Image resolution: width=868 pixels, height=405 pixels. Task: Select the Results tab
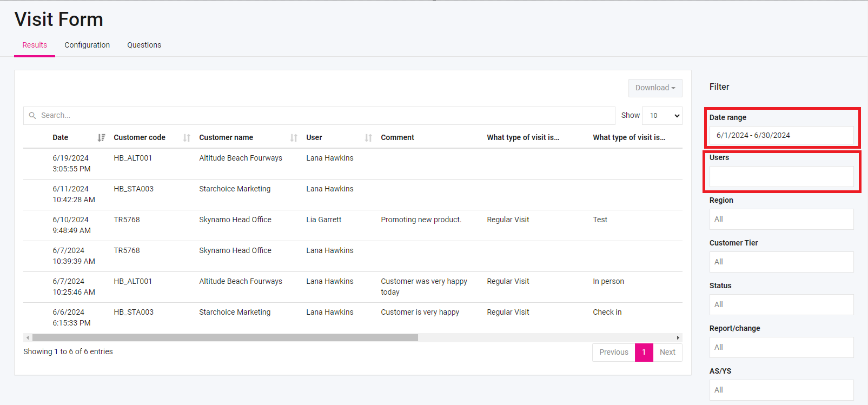click(x=35, y=45)
